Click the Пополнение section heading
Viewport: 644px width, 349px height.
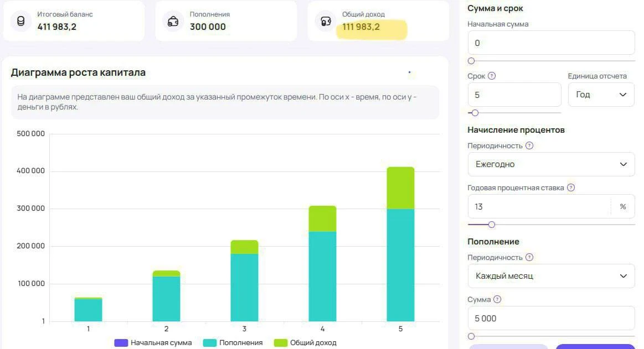[493, 242]
